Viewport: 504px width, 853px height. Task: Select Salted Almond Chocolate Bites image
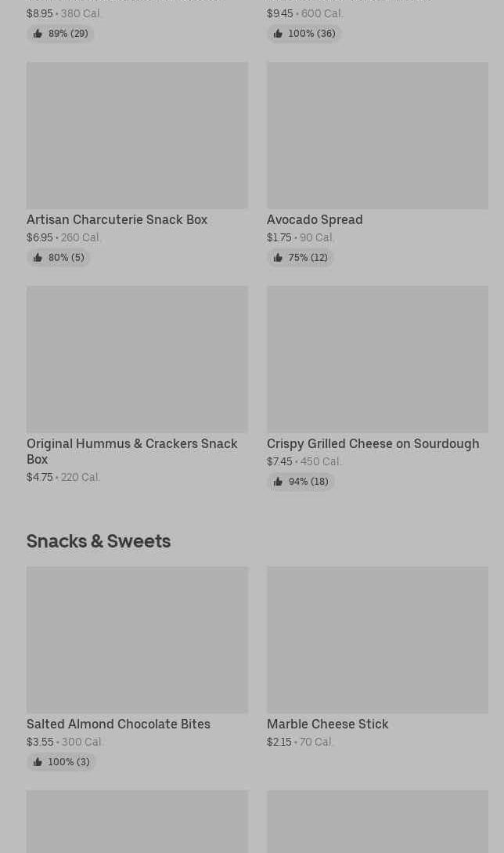click(x=137, y=640)
